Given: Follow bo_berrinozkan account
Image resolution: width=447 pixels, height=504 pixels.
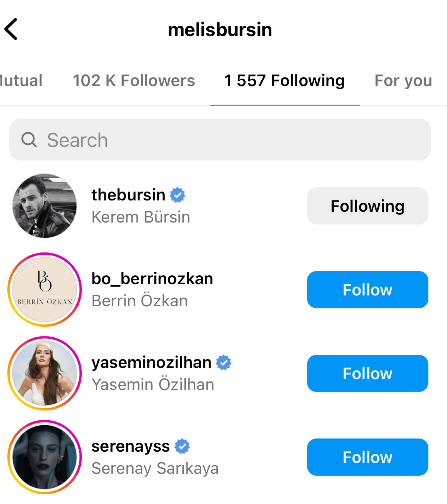Looking at the screenshot, I should [368, 290].
